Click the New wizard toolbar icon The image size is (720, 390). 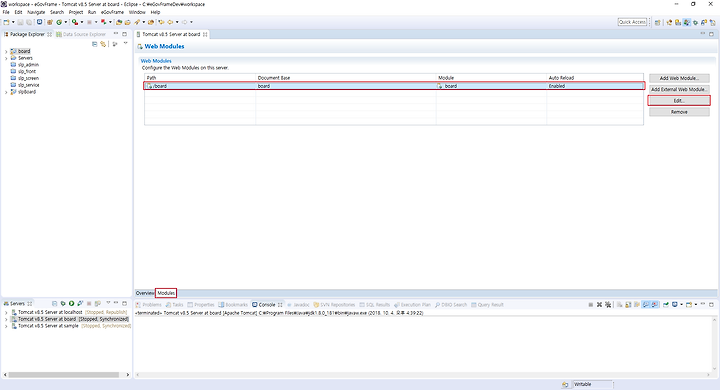pyautogui.click(x=6, y=22)
